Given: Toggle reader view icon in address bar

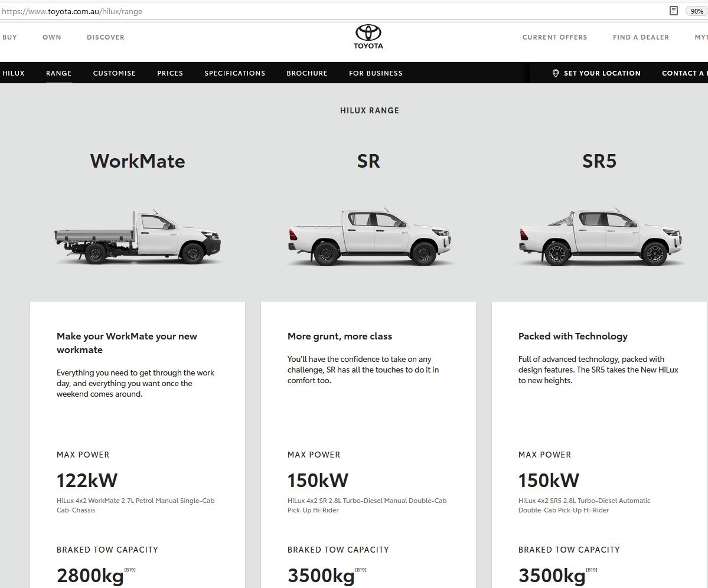Looking at the screenshot, I should pyautogui.click(x=673, y=11).
